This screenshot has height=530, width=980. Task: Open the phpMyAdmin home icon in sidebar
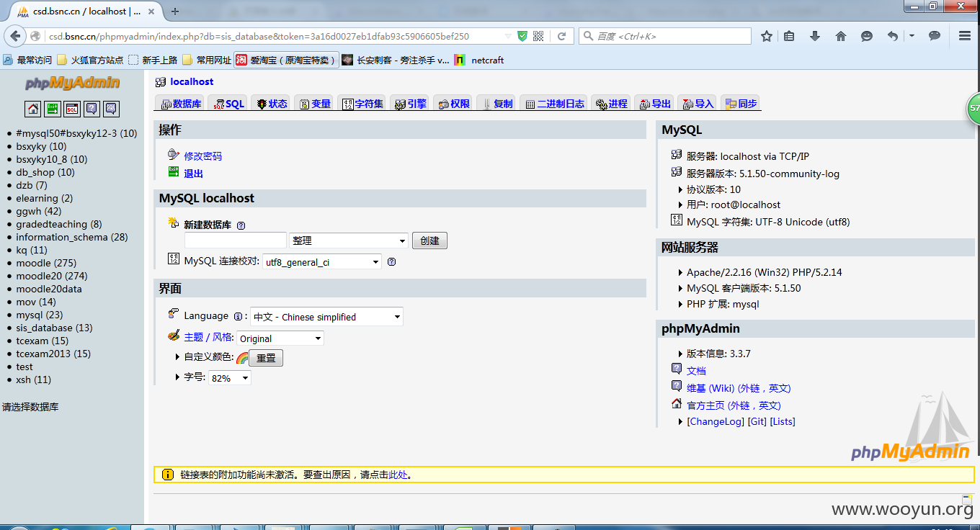(32, 109)
